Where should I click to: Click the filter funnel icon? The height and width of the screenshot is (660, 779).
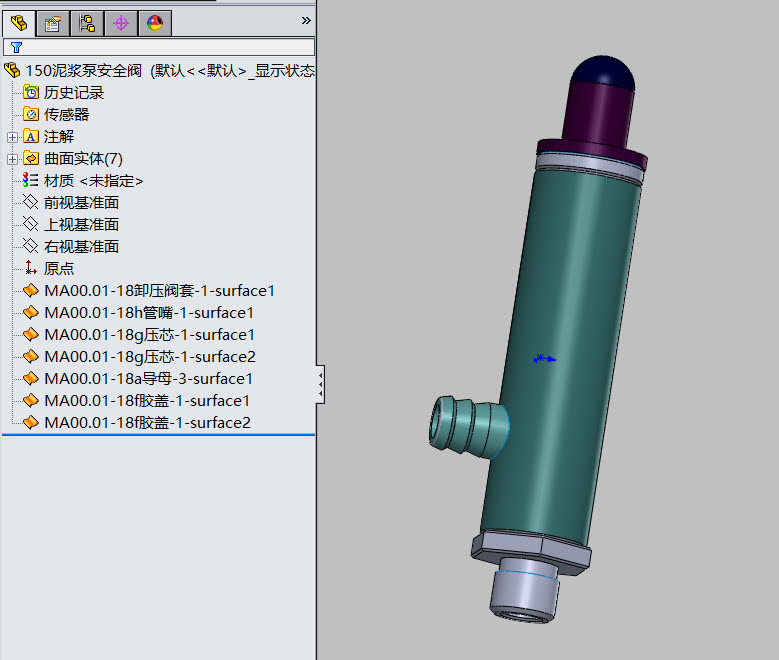coord(16,47)
